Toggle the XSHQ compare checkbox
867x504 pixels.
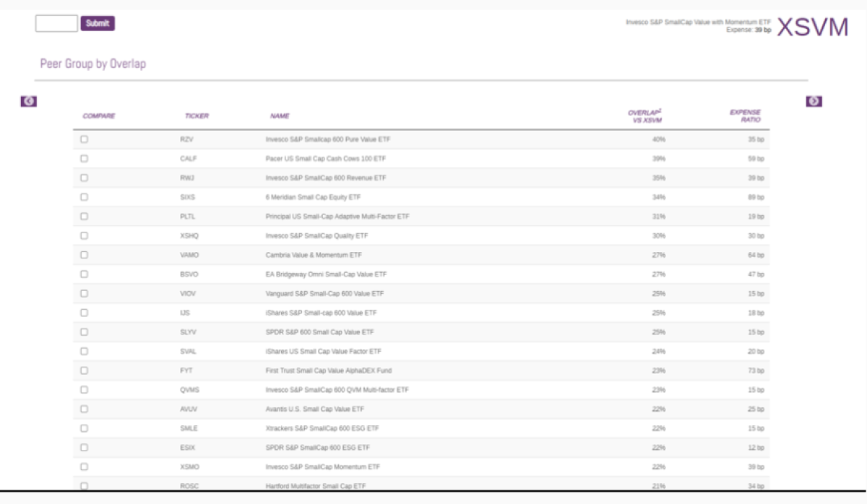[85, 235]
